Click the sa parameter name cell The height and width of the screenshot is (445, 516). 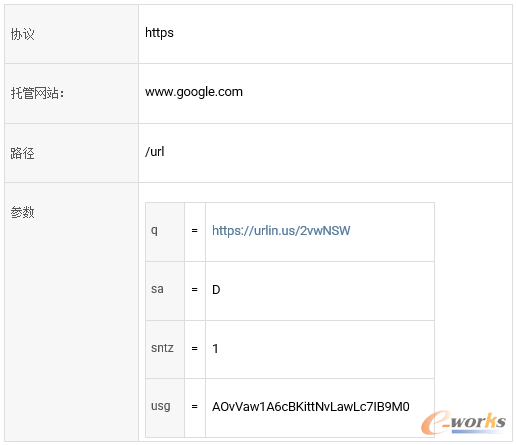pyautogui.click(x=165, y=291)
